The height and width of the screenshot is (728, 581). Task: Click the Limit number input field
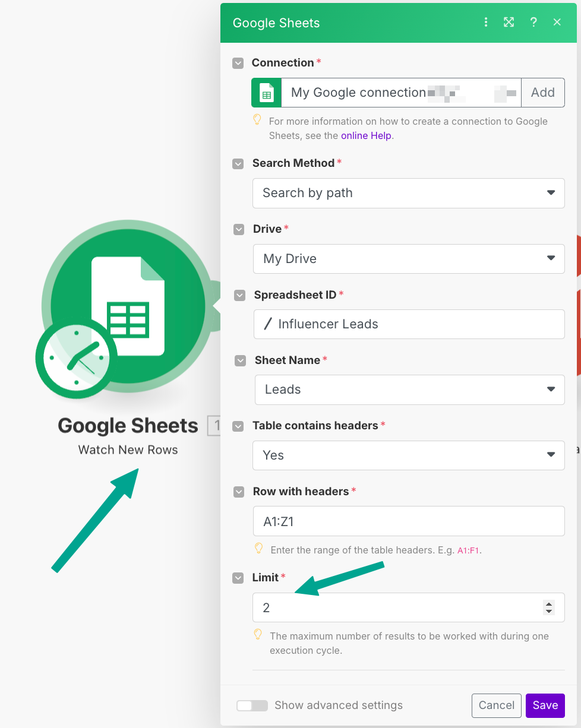[409, 607]
